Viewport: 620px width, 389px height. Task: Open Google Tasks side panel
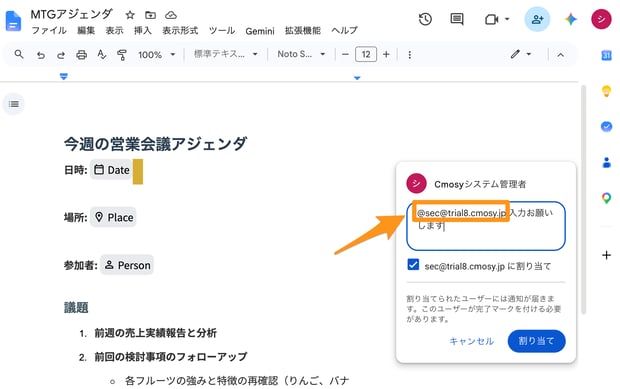606,127
